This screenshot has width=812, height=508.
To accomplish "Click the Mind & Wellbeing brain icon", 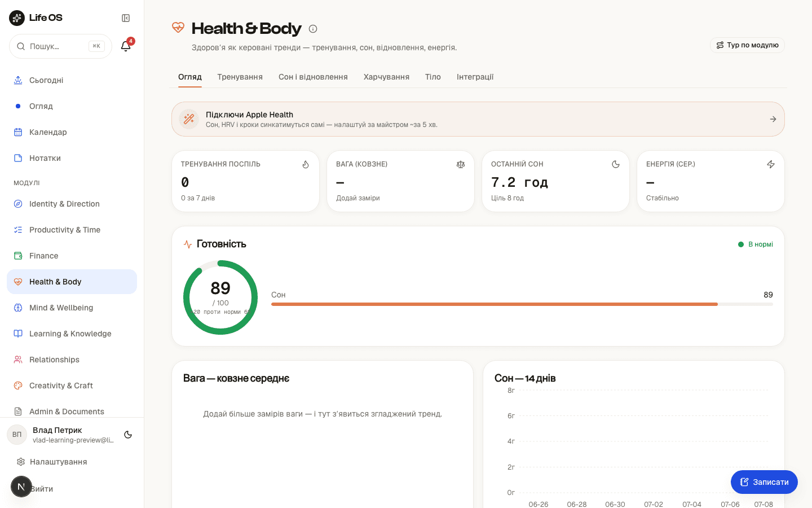I will [x=18, y=308].
